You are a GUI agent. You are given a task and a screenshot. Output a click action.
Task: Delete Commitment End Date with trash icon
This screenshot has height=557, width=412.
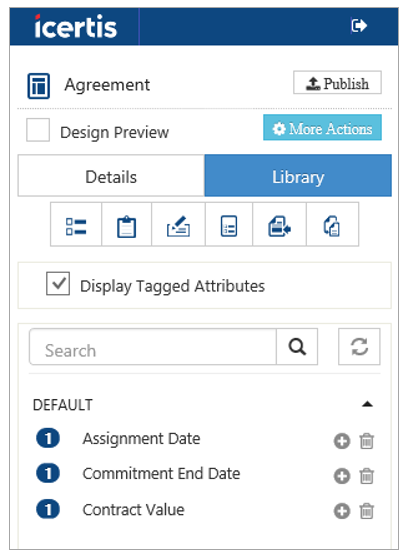367,476
